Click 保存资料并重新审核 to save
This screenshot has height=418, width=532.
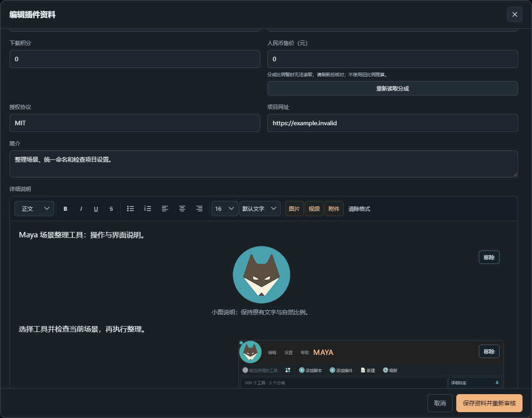(489, 403)
